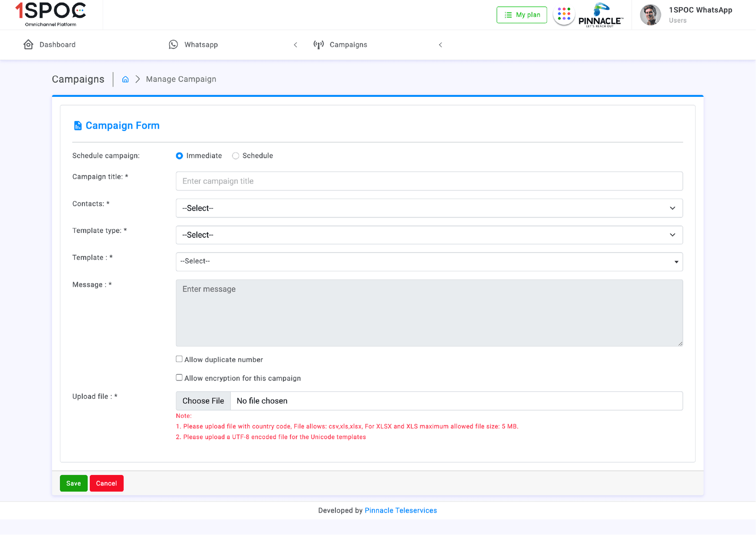
Task: Click the Users label under profile name
Action: click(x=678, y=20)
